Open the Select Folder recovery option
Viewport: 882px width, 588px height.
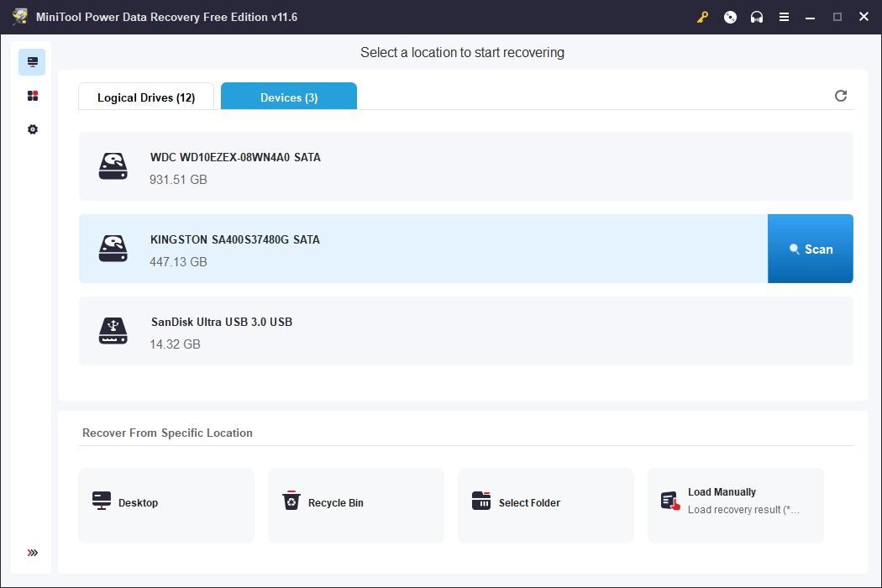point(545,505)
